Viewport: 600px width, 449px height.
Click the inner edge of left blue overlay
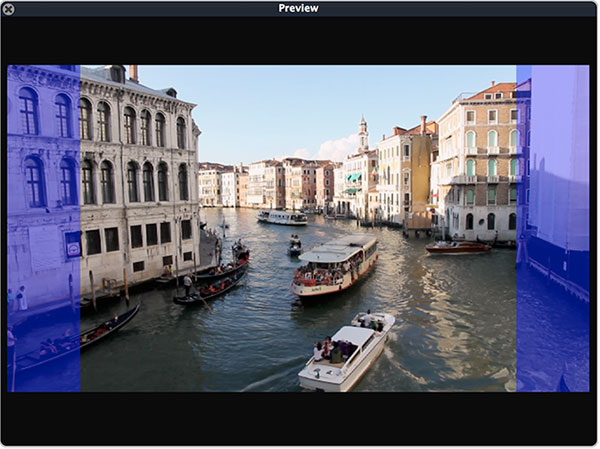(x=80, y=228)
